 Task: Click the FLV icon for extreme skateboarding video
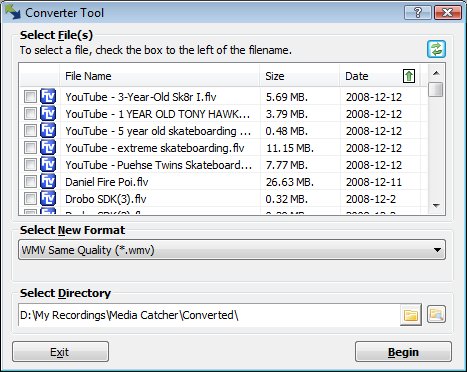[x=48, y=148]
